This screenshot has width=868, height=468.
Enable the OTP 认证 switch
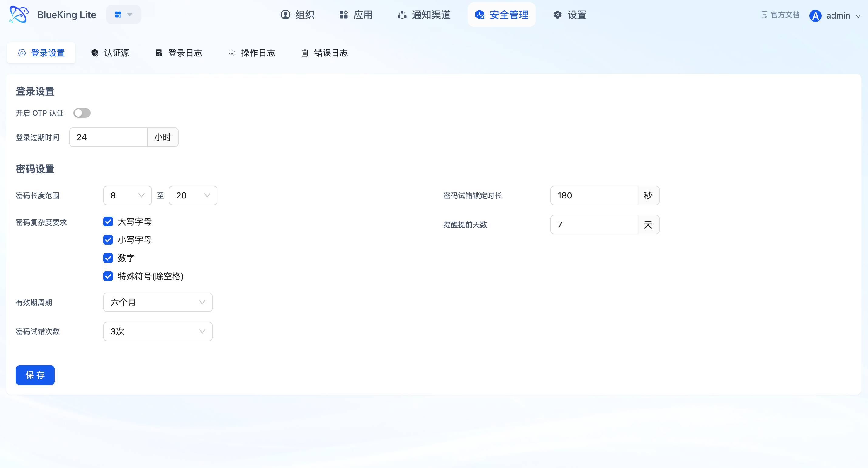point(82,113)
